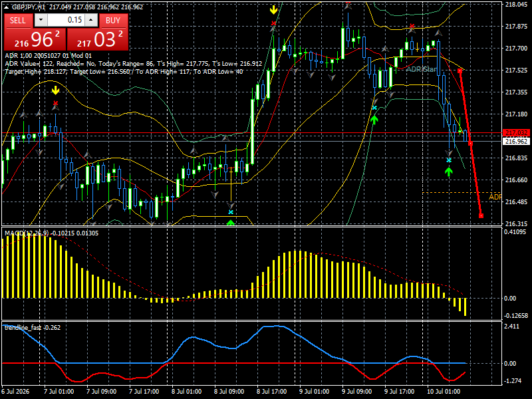Click the 8 Jul 17:00 time label
532x399 pixels.
271,391
